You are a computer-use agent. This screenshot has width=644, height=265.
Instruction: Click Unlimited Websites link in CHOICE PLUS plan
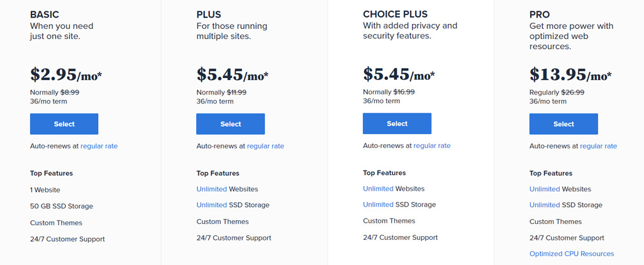pyautogui.click(x=378, y=189)
